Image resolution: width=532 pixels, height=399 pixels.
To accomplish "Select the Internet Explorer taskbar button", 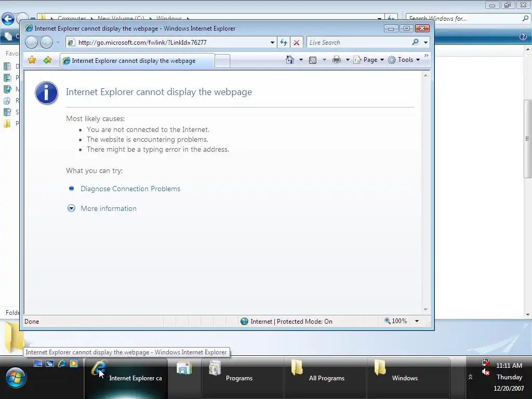I will [126, 378].
